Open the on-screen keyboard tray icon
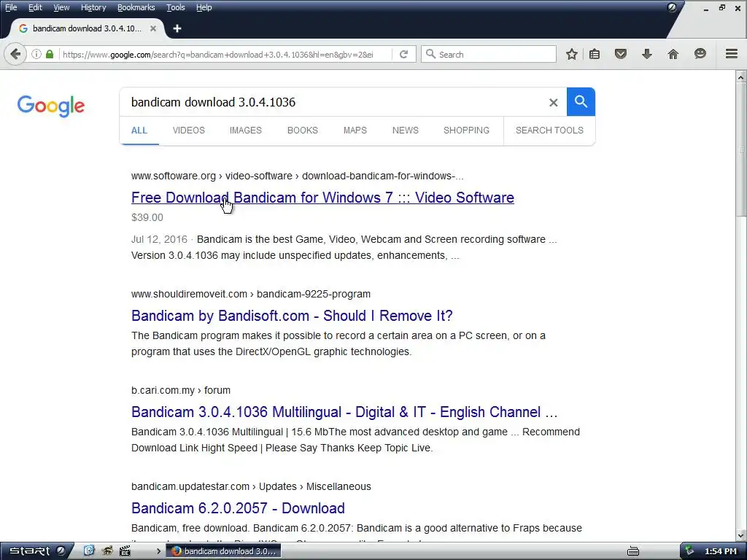The width and height of the screenshot is (747, 560). [633, 551]
